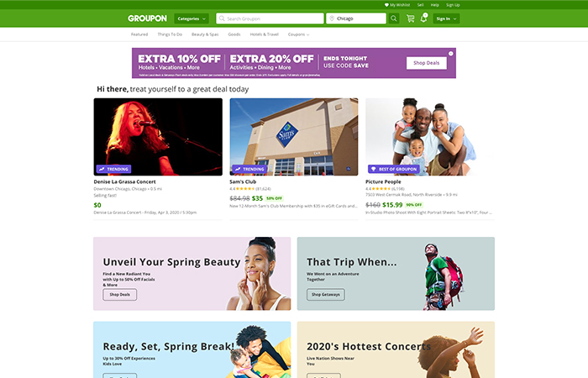The width and height of the screenshot is (588, 378).
Task: Open the Sign In dropdown
Action: click(446, 18)
